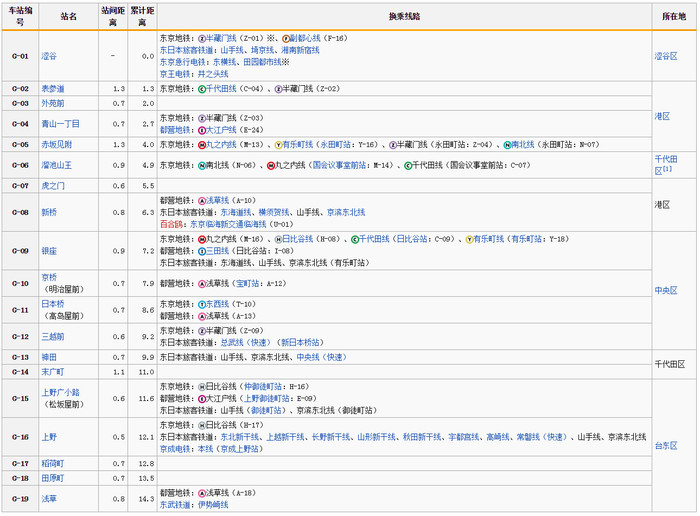Open the 东京临海新交通临海线 link
This screenshot has width=700, height=516.
pos(228,225)
